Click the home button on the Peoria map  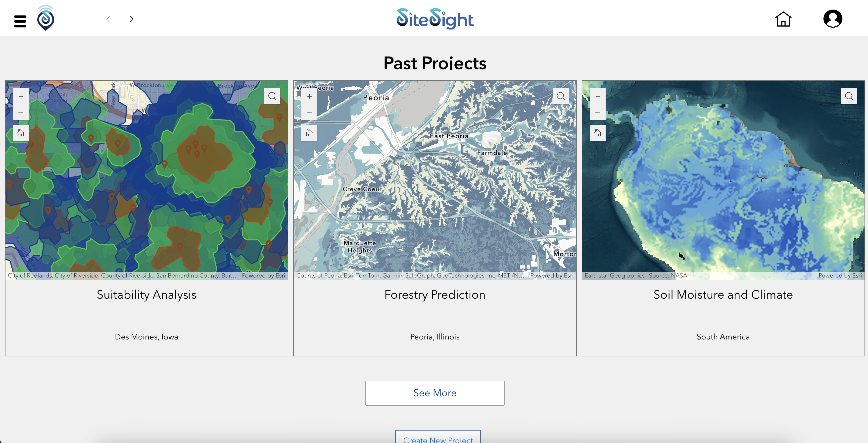point(309,133)
